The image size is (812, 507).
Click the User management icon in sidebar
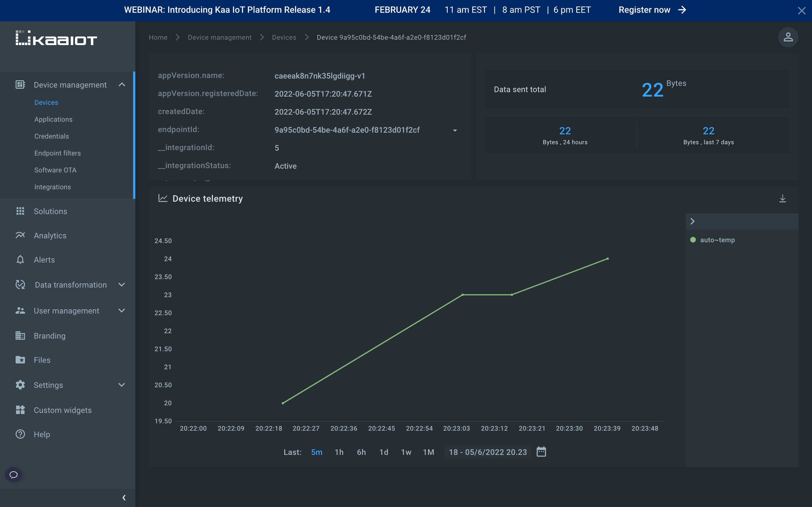click(x=19, y=310)
